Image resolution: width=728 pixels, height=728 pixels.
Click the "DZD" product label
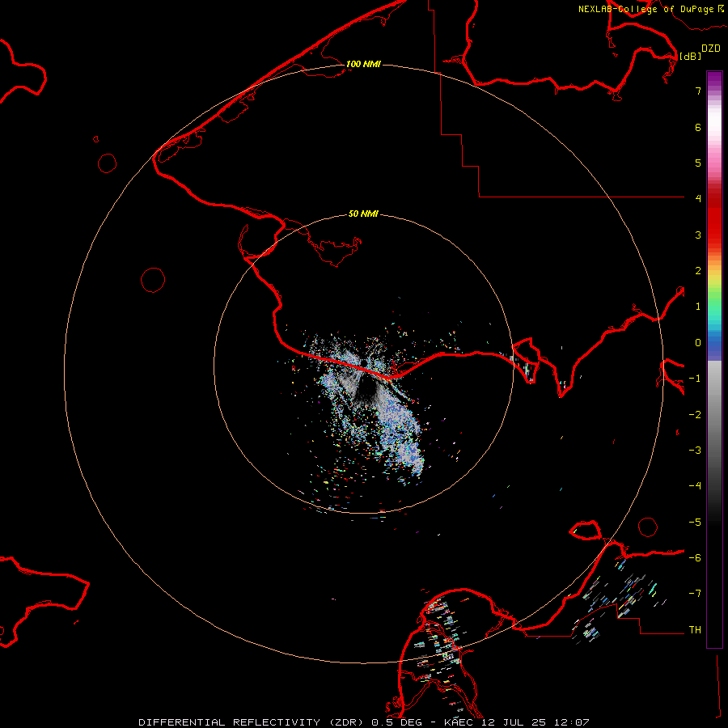point(711,49)
